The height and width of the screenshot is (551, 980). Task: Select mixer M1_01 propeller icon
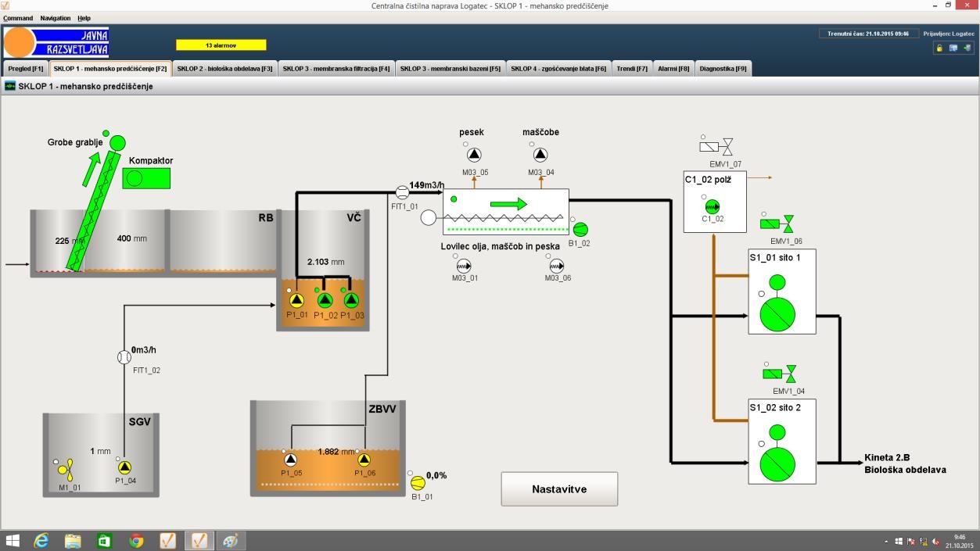point(66,469)
